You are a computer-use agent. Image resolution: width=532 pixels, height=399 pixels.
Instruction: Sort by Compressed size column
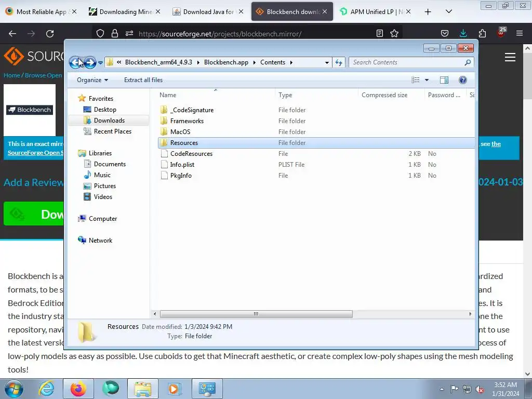(392, 95)
